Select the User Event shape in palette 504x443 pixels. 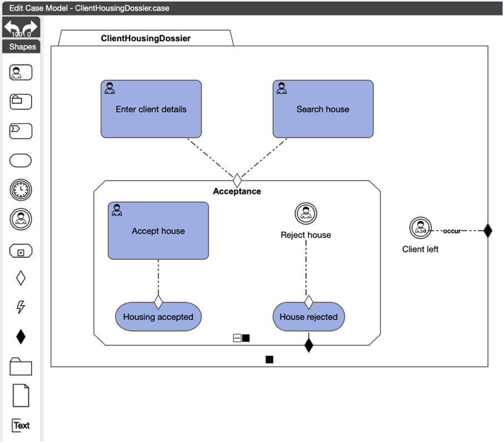pos(21,219)
